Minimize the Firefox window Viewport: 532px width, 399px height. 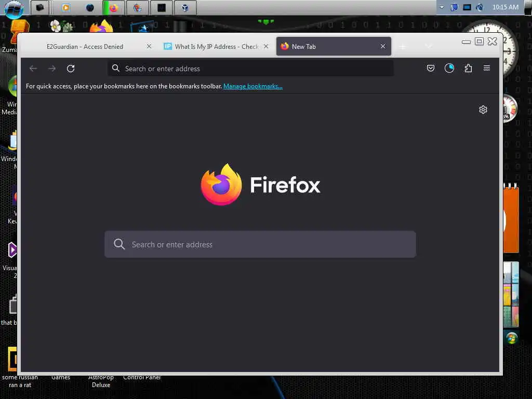coord(466,42)
